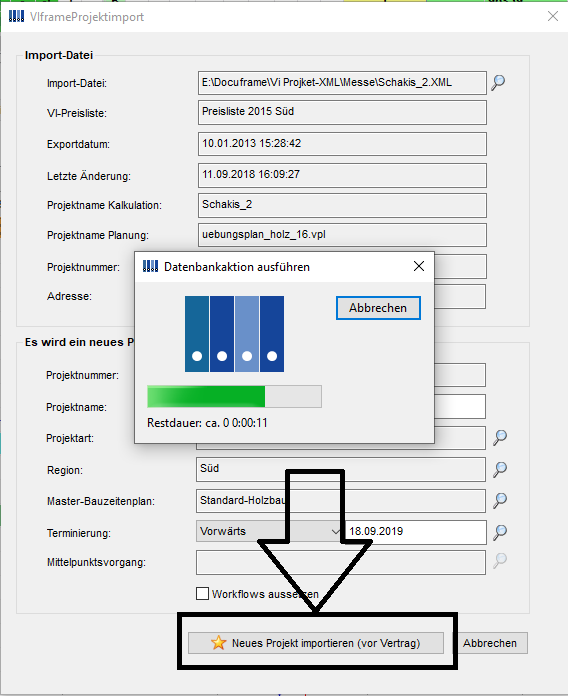Click Abbrechen in Datenbankaktion dialog
Viewport: 568px width, 696px height.
[378, 308]
